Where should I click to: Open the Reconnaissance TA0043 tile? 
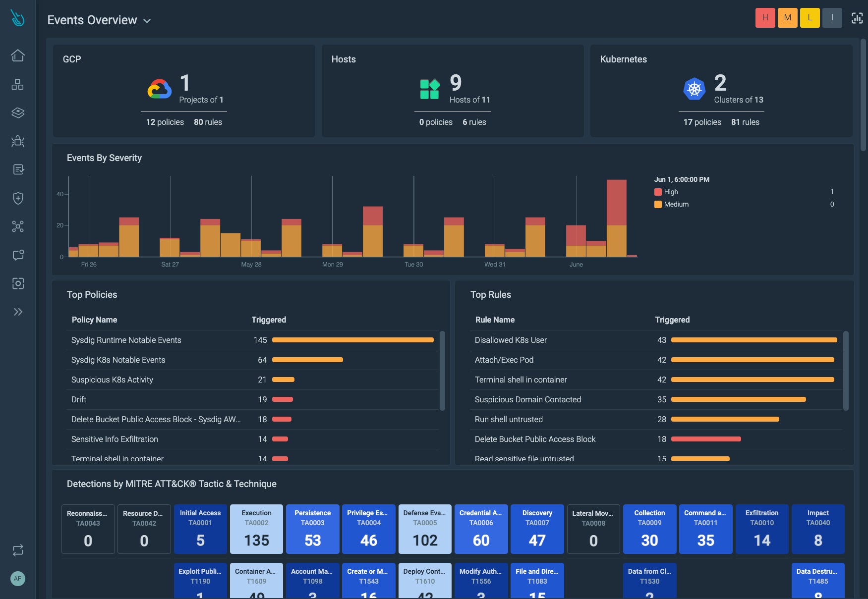click(x=88, y=529)
